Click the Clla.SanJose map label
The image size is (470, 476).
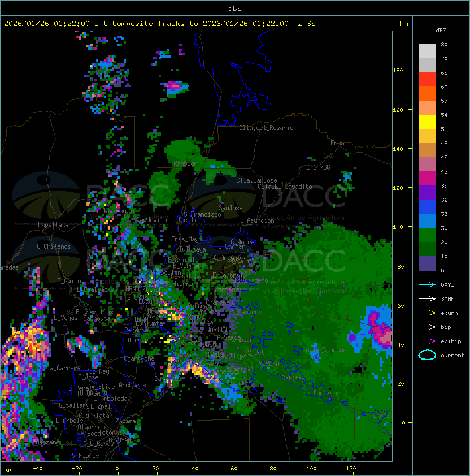[256, 180]
